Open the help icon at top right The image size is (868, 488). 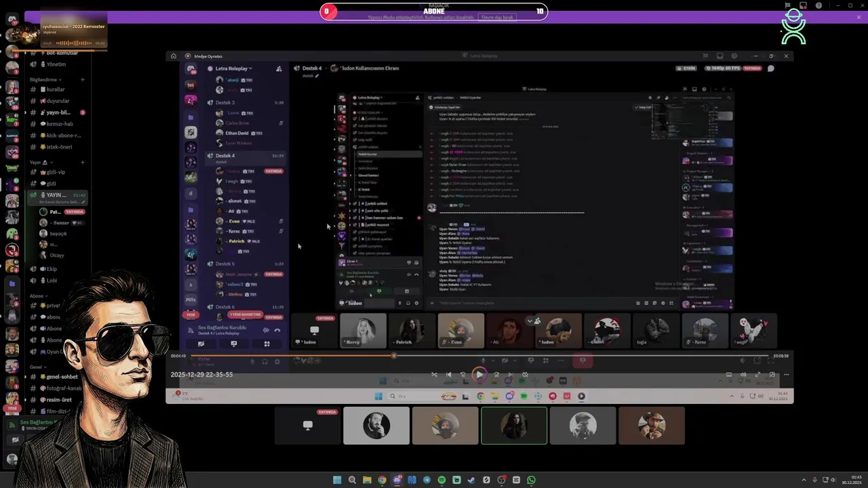click(819, 5)
